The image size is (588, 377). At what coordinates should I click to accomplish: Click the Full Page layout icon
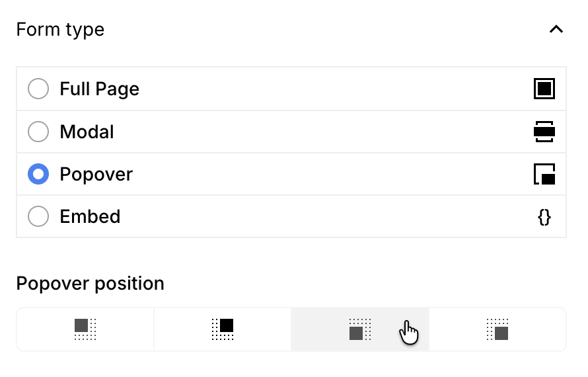(x=544, y=89)
